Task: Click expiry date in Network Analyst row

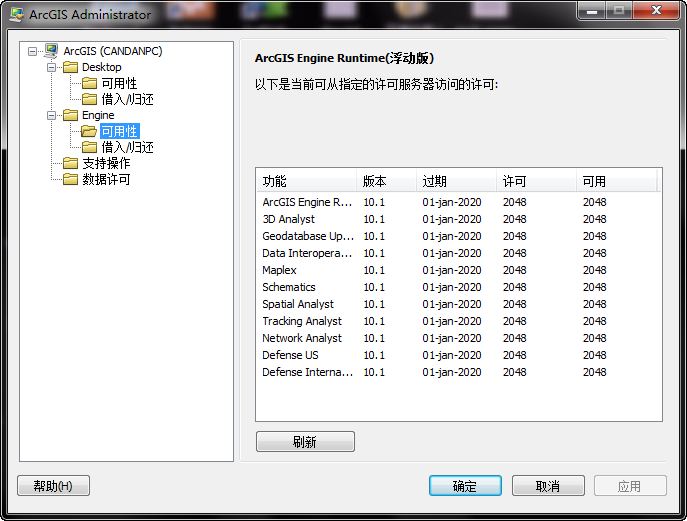Action: tap(452, 338)
